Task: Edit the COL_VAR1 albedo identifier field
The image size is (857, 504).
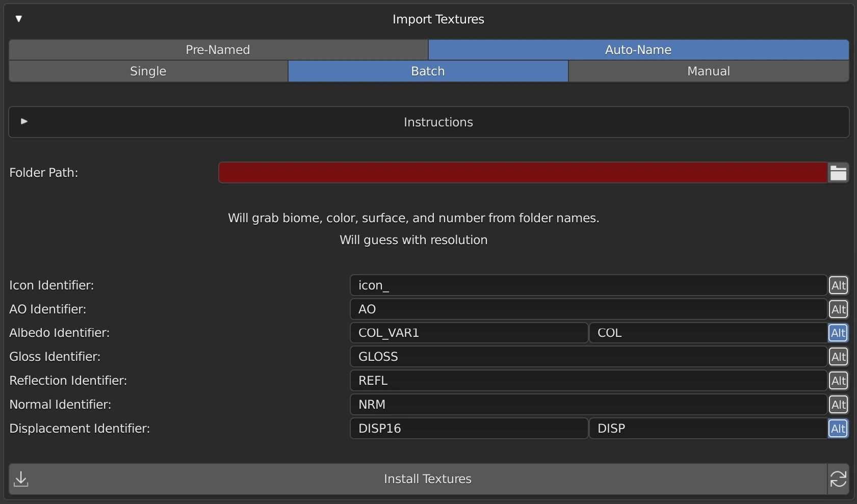Action: tap(469, 333)
